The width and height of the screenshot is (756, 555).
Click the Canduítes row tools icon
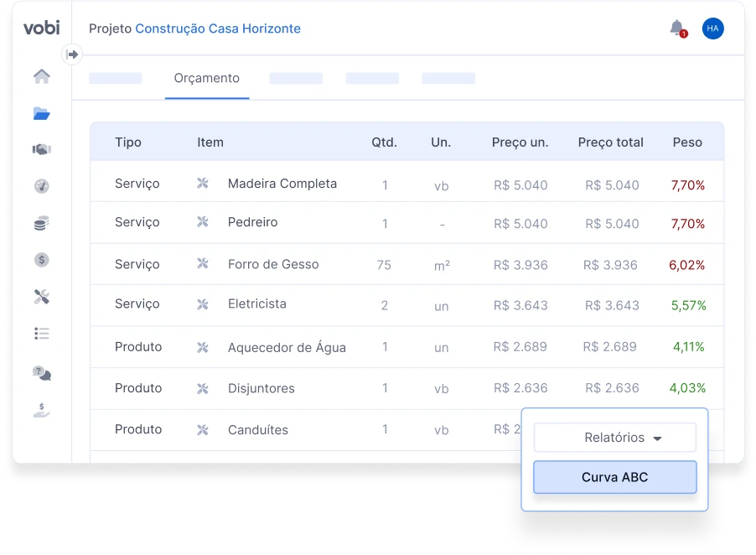click(x=203, y=429)
